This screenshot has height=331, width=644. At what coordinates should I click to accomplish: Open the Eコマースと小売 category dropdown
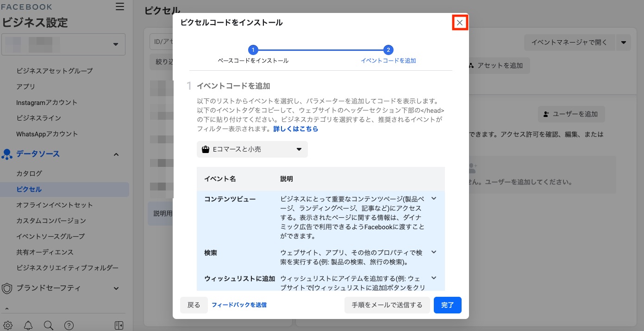point(252,149)
